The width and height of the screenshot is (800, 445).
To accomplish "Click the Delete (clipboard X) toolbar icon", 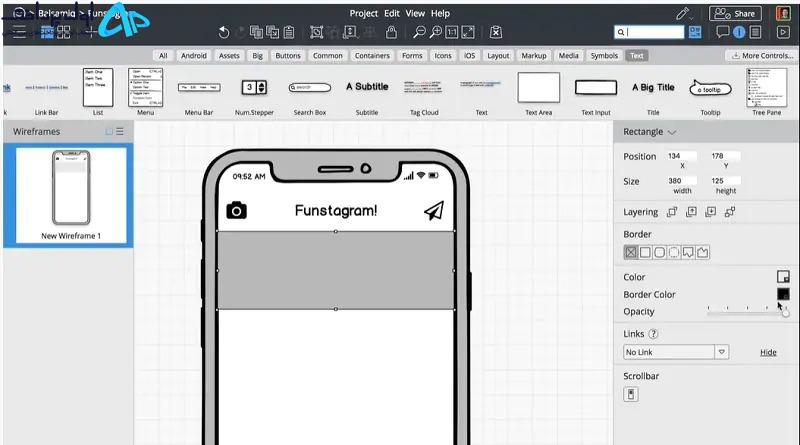I will (495, 32).
